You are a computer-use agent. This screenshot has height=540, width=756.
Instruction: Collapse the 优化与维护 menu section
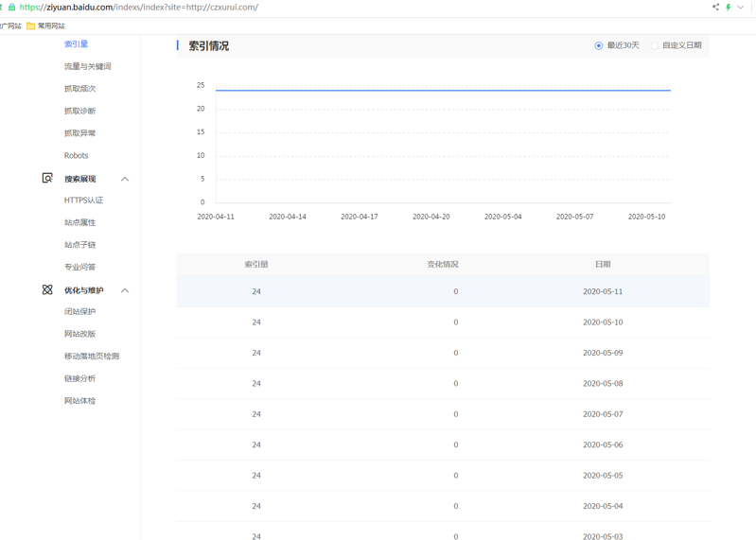(x=124, y=290)
